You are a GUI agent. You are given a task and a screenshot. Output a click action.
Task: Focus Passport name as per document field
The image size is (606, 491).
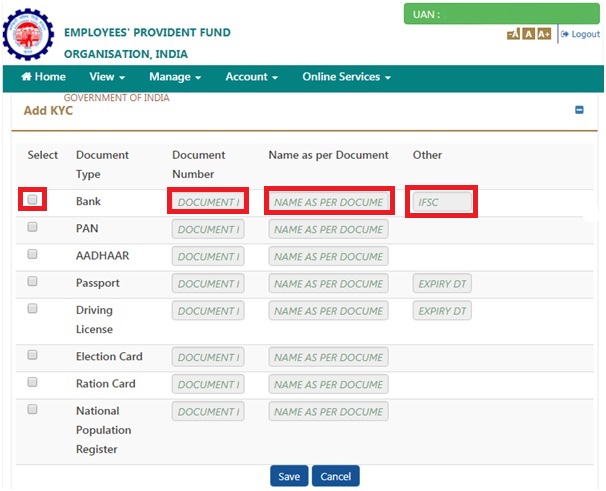click(x=329, y=283)
